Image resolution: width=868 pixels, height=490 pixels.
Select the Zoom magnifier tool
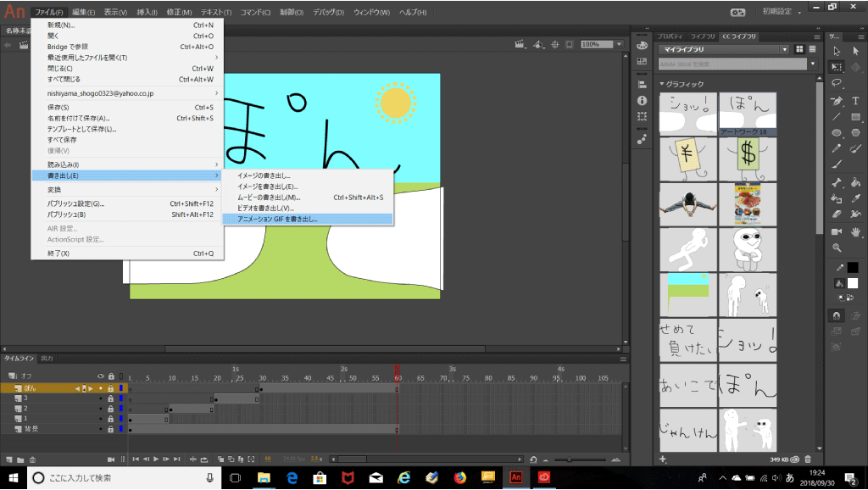[837, 248]
